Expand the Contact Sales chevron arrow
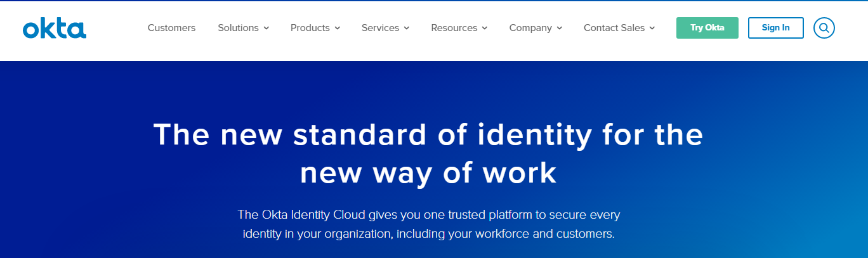The width and height of the screenshot is (868, 258). (652, 28)
